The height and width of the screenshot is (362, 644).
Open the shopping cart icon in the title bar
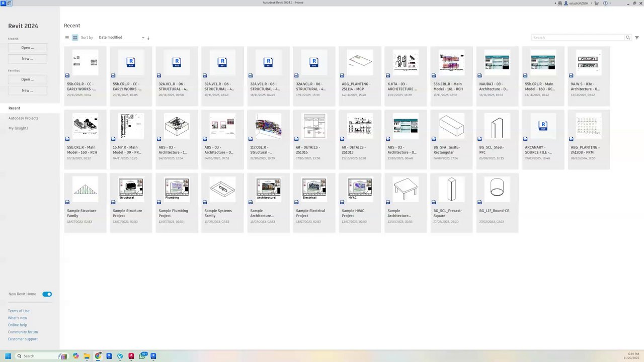[597, 3]
